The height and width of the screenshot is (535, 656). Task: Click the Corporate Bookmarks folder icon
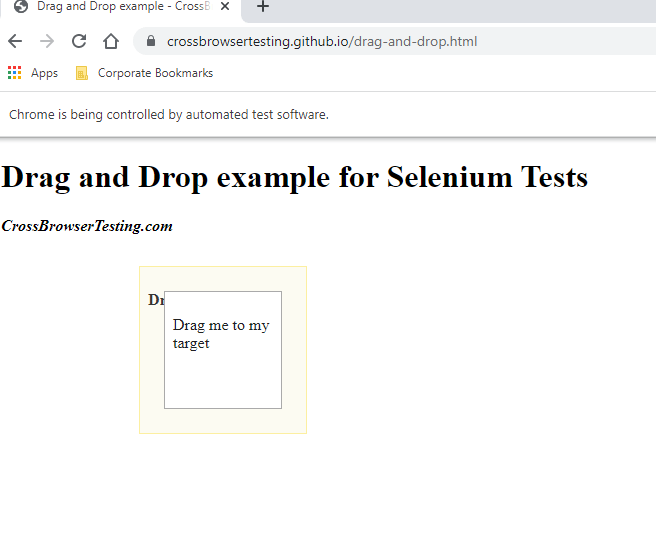tap(82, 72)
